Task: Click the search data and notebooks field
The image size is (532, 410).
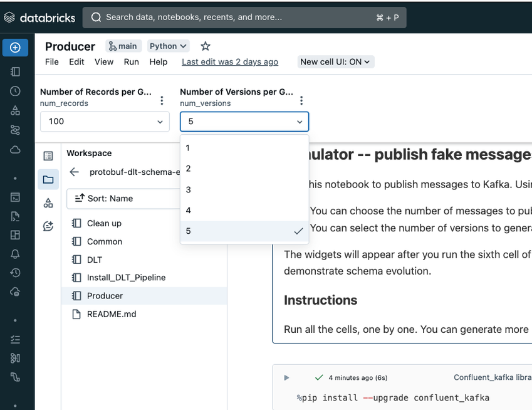Action: (244, 18)
